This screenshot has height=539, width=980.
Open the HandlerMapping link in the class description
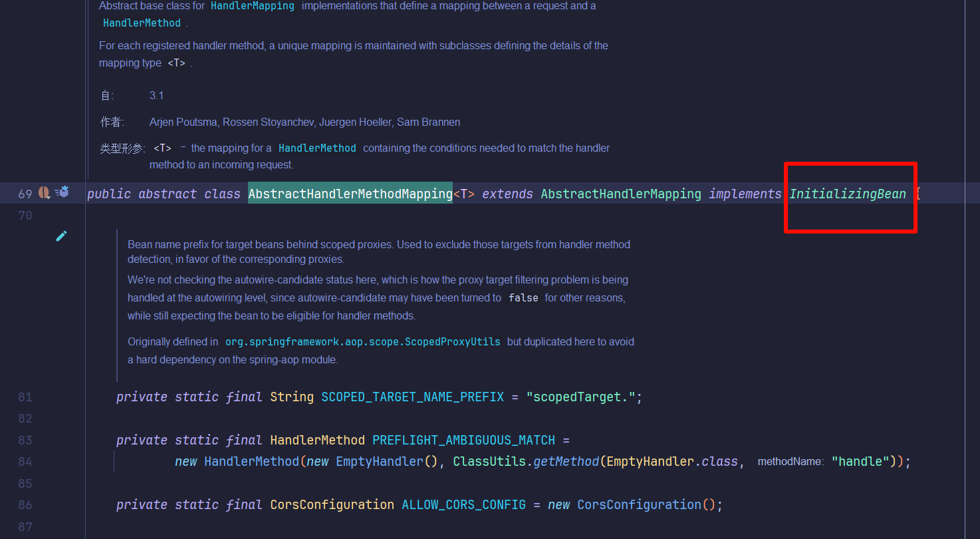click(252, 6)
